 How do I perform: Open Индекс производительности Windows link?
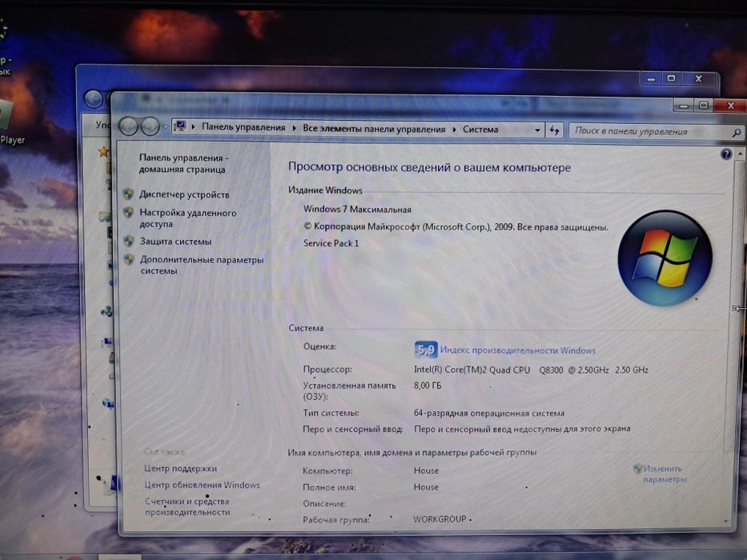518,350
